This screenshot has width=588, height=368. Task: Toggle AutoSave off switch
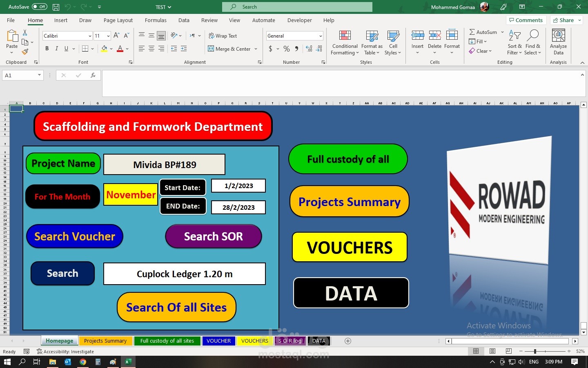click(40, 7)
